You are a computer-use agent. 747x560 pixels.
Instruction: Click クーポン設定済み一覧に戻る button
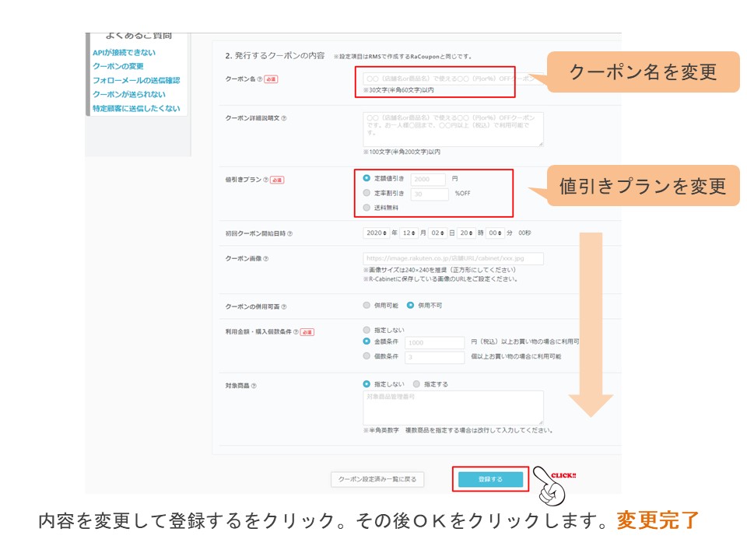coord(377,480)
